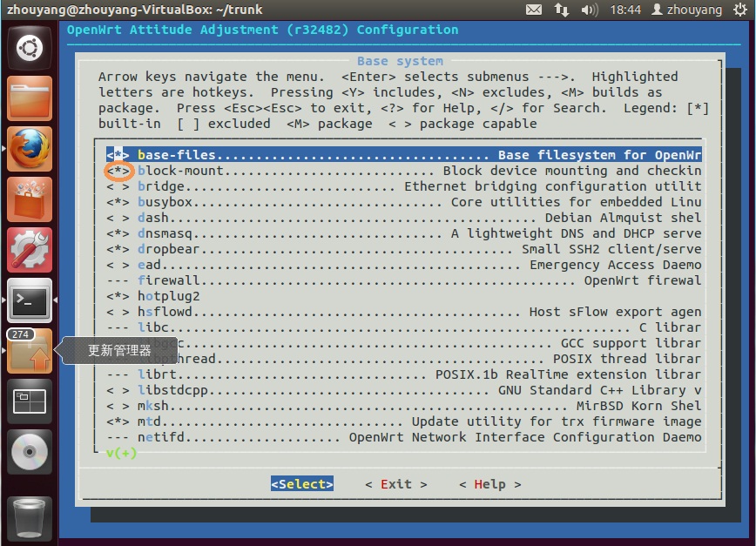Image resolution: width=756 pixels, height=546 pixels.
Task: Click the 'POSIX thread librar' description
Action: 627,359
